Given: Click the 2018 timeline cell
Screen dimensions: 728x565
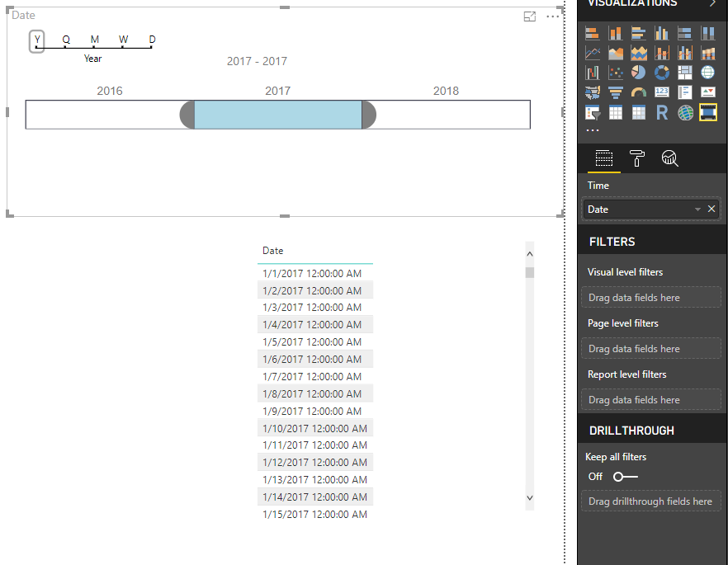Looking at the screenshot, I should pyautogui.click(x=446, y=115).
